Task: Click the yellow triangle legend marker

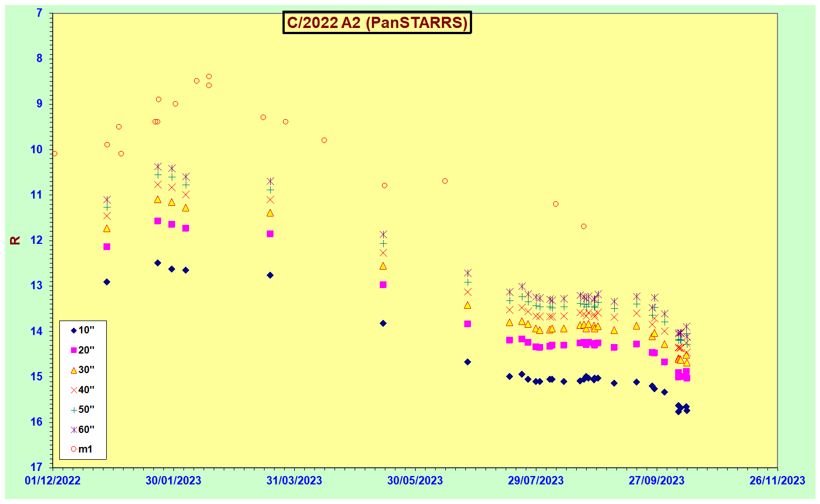Action: (73, 370)
